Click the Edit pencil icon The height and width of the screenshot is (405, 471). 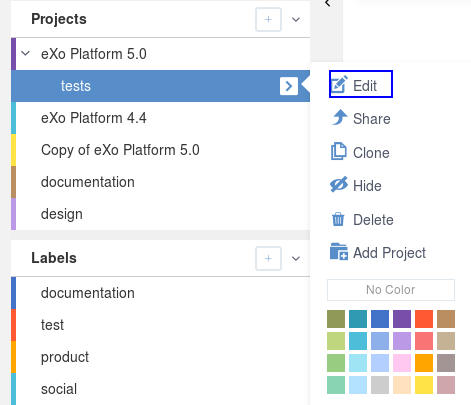click(x=339, y=84)
